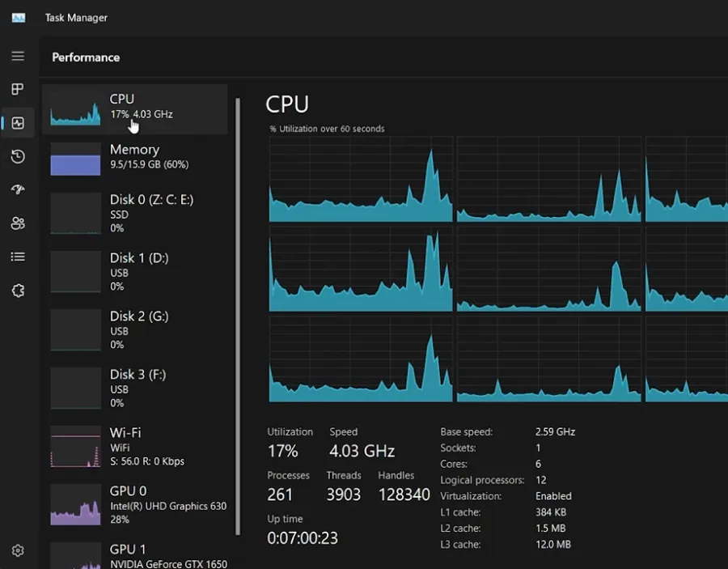Open App history page icon
Image resolution: width=728 pixels, height=569 pixels.
18,156
